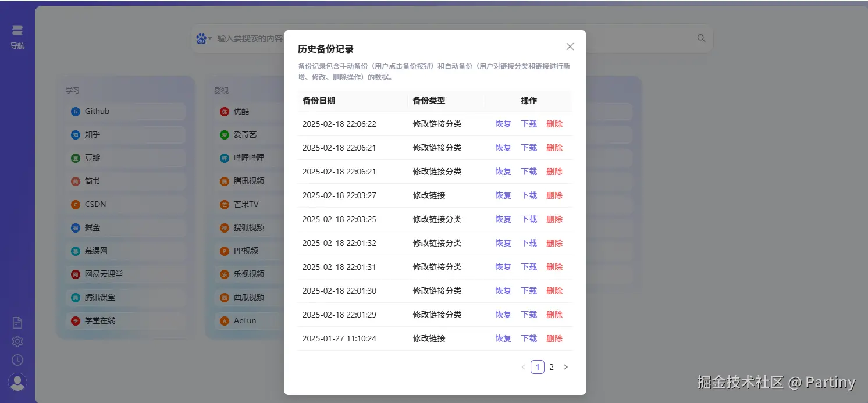Click the Github site icon
Viewport: 868px width, 403px height.
pyautogui.click(x=76, y=111)
